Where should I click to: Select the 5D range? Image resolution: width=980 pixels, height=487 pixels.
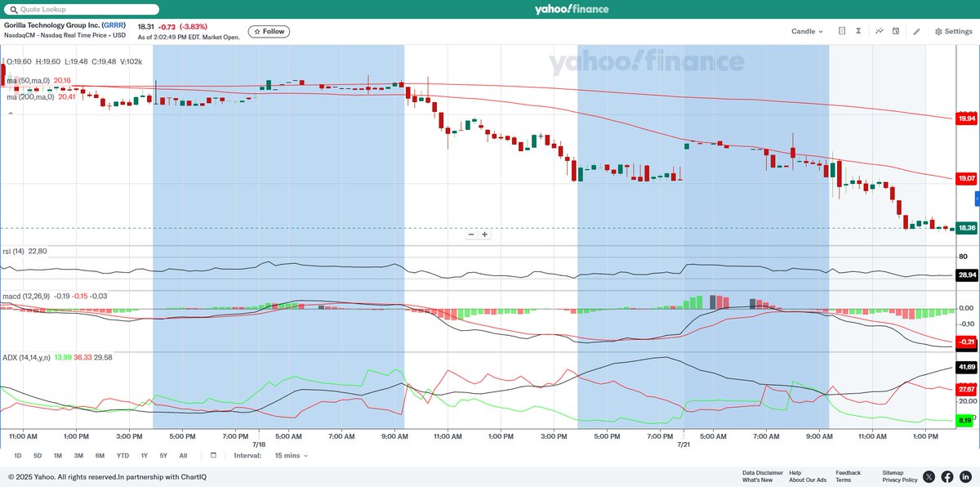pos(38,455)
